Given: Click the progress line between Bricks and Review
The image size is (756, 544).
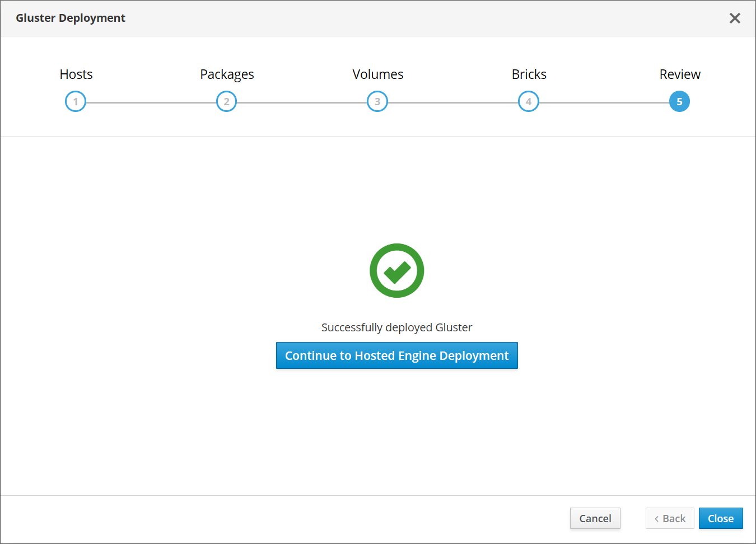Looking at the screenshot, I should pyautogui.click(x=604, y=102).
